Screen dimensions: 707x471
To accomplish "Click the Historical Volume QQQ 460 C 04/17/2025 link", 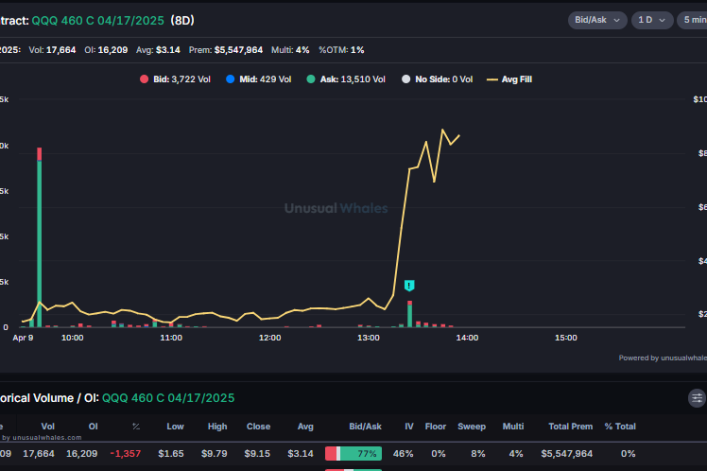I will pos(168,398).
